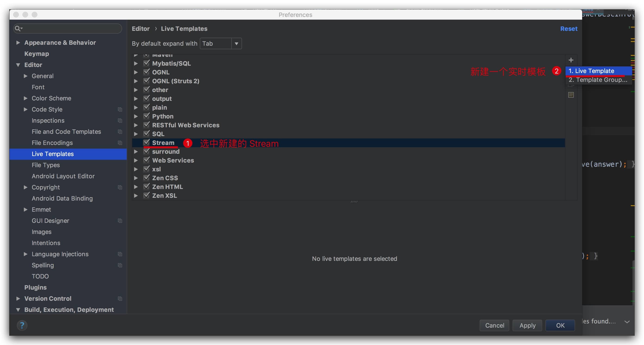Select the Stream template group row
Viewport: 644px width, 345px height.
[x=348, y=143]
